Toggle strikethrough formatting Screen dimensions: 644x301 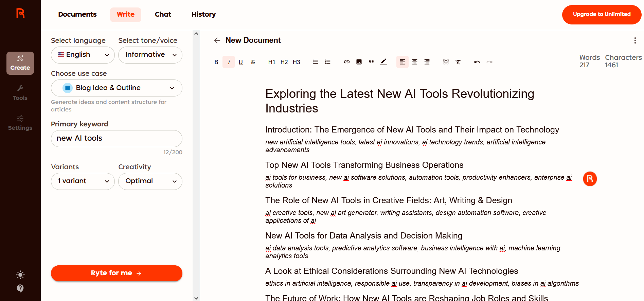(x=253, y=62)
